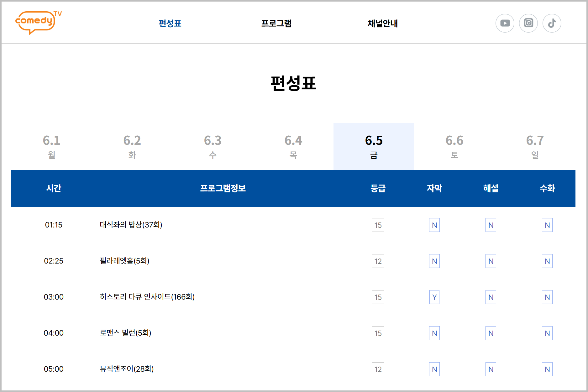Click the 수화 N badge for 뮤직앤조이
Image resolution: width=588 pixels, height=392 pixels.
[547, 369]
